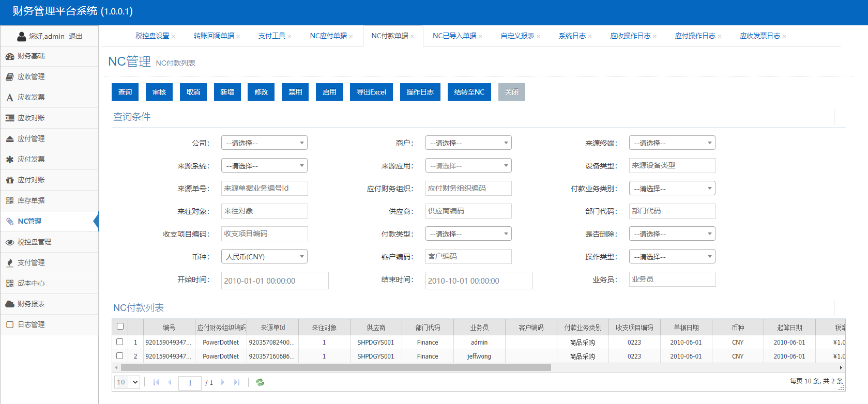
Task: Close the 应收发票日志 tab with its x
Action: click(x=784, y=36)
